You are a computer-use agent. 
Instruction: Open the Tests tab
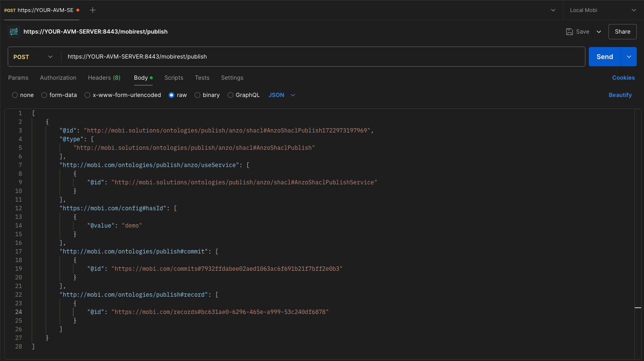coord(202,78)
